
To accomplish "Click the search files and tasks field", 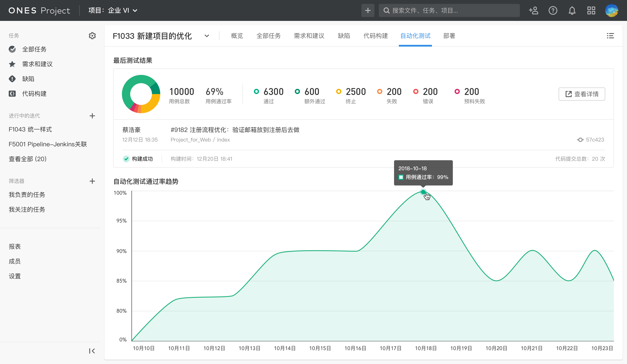I will pos(449,10).
